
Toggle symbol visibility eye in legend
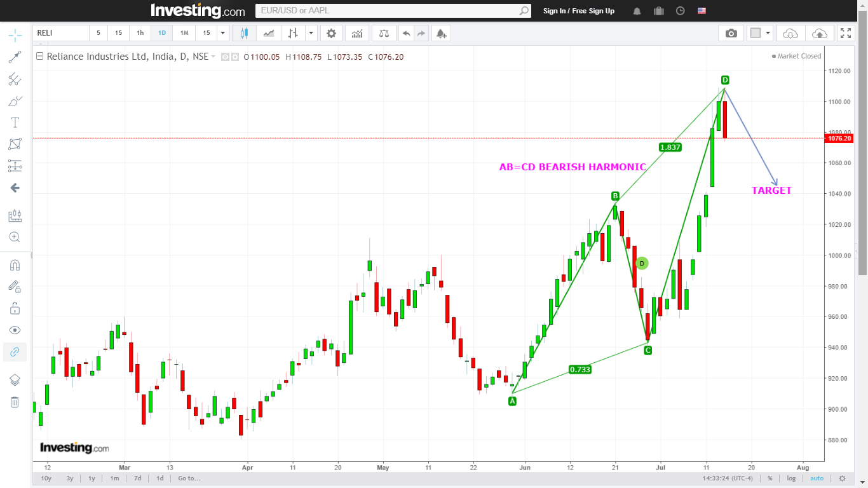pos(225,57)
